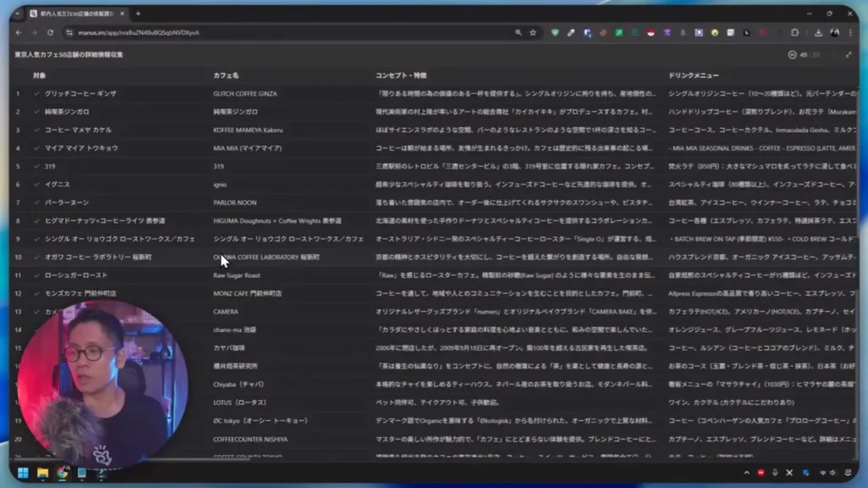Click the address bar URL manus.im
The image size is (868, 488).
click(x=138, y=33)
